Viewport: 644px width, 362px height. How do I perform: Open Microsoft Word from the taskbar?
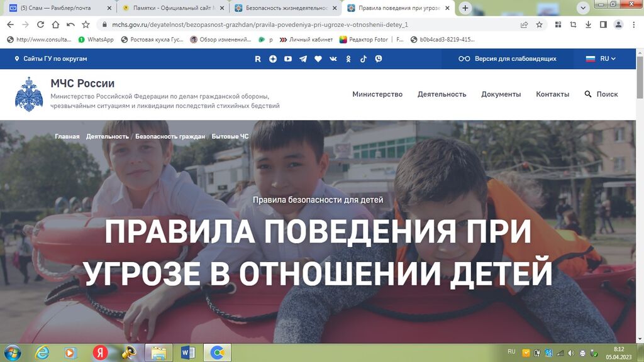pos(187,352)
